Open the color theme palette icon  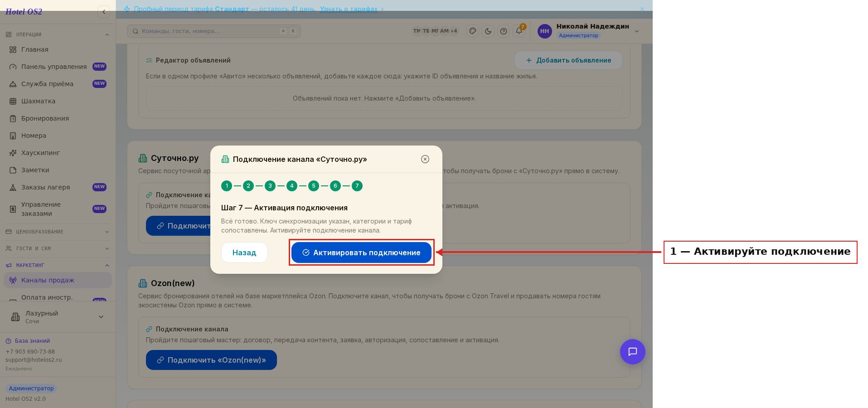473,31
